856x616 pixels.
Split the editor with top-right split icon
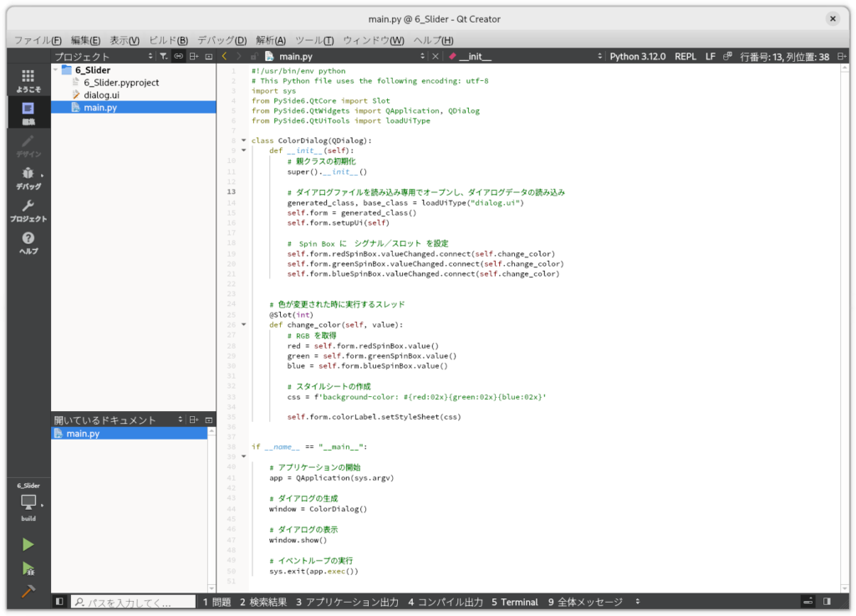(x=841, y=56)
